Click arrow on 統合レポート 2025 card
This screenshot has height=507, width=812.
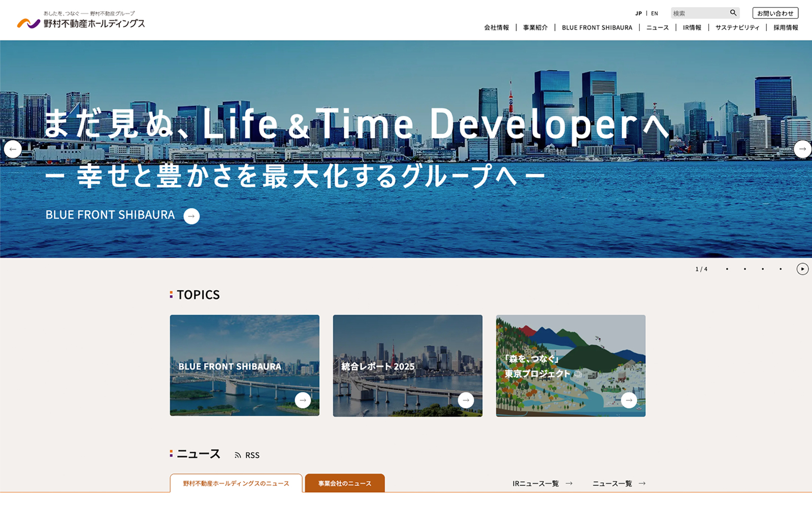[466, 400]
